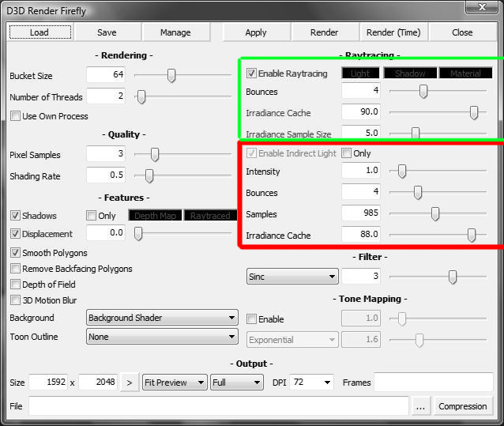Click the Indirect Light Samples slider handle
The width and height of the screenshot is (504, 426).
click(x=435, y=214)
